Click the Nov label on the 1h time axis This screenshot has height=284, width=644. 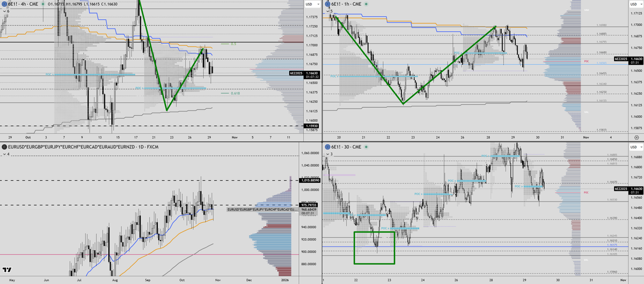(x=586, y=138)
